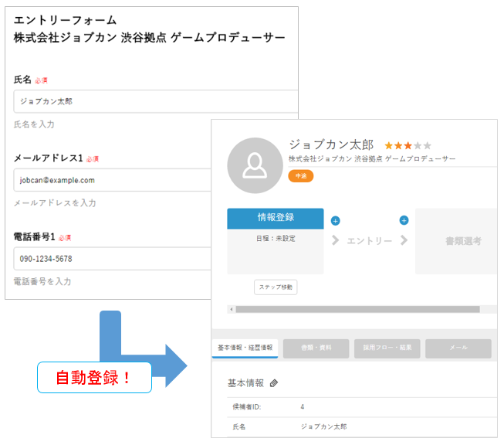Select the 情報登録 step box
Viewport: 504px width, 445px height.
coord(275,218)
